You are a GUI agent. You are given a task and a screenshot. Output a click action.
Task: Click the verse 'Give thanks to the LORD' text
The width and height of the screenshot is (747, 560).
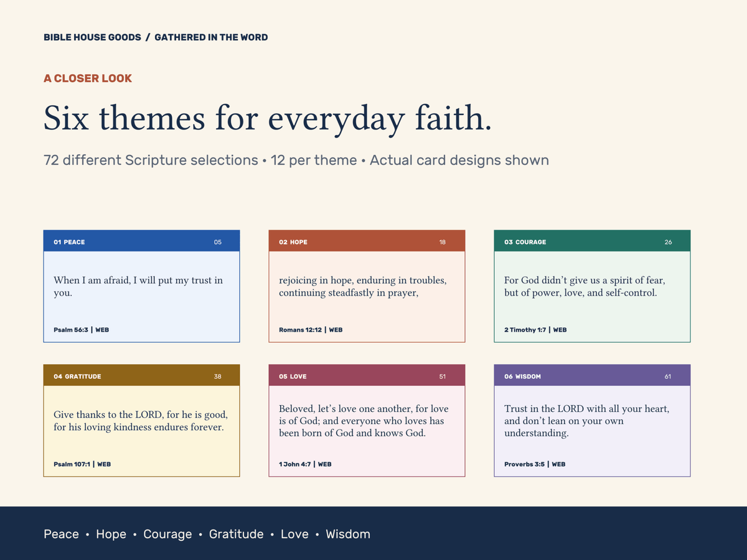[x=141, y=421]
